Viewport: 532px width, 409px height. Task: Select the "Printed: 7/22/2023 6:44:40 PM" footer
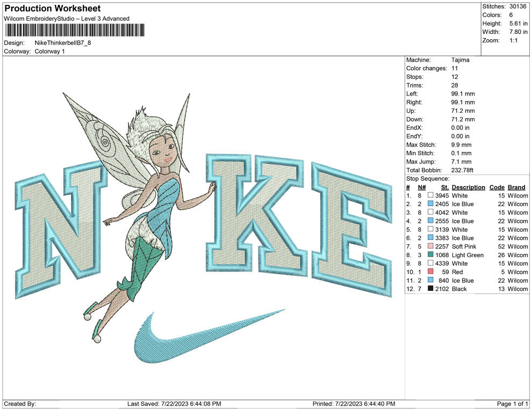[354, 404]
